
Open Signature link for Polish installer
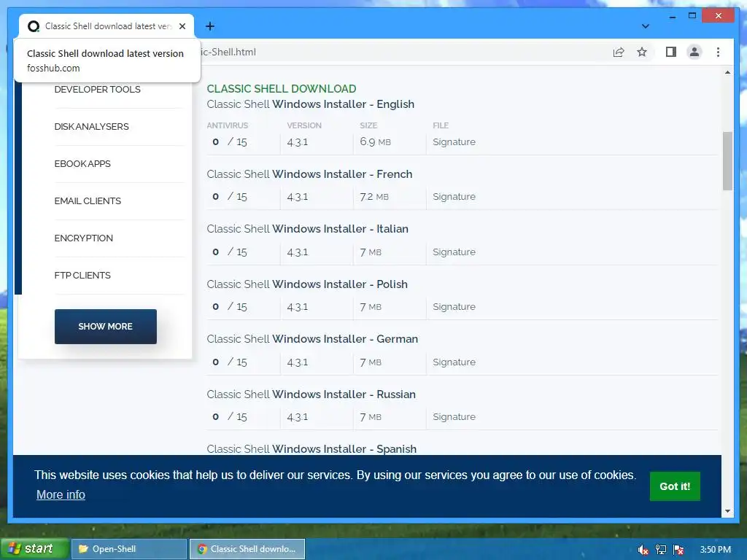pyautogui.click(x=454, y=307)
